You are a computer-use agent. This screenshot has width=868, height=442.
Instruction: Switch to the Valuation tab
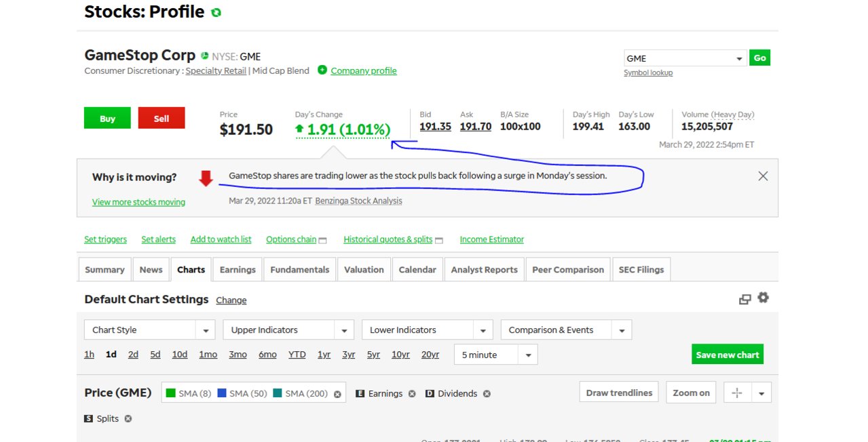[x=364, y=269]
